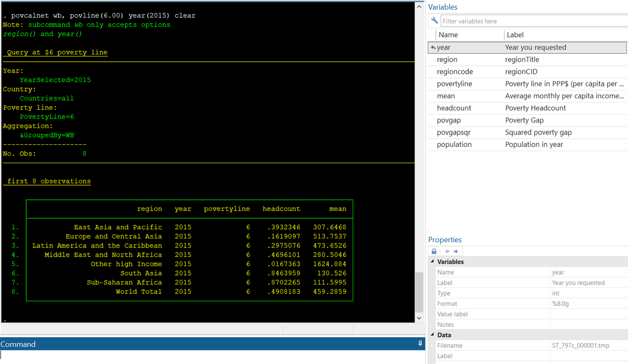The height and width of the screenshot is (364, 628).
Task: Pin the Command window
Action: (x=420, y=344)
